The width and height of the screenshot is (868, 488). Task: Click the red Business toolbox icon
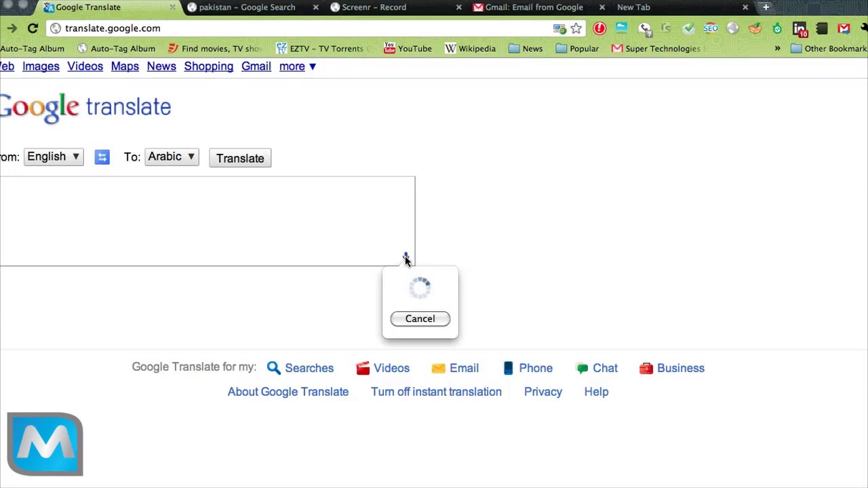point(646,368)
